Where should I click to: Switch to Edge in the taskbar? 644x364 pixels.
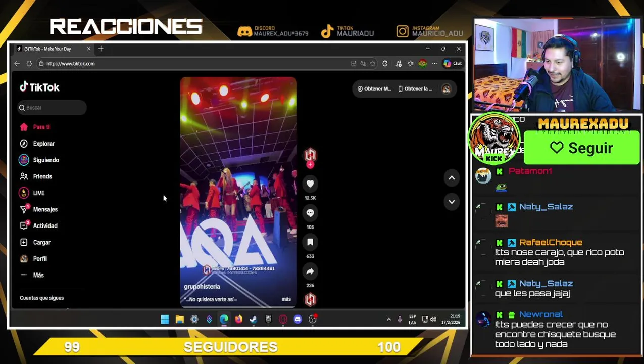coord(224,319)
